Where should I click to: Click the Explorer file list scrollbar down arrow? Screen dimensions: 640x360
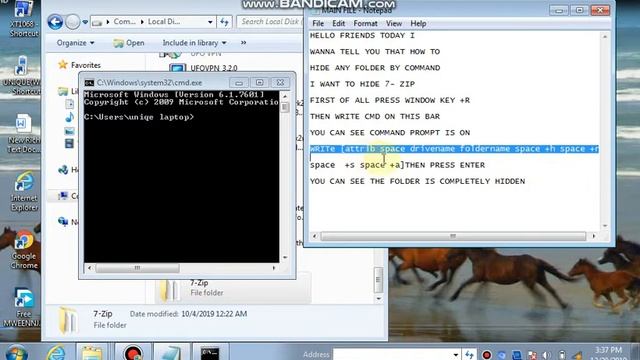point(379,299)
